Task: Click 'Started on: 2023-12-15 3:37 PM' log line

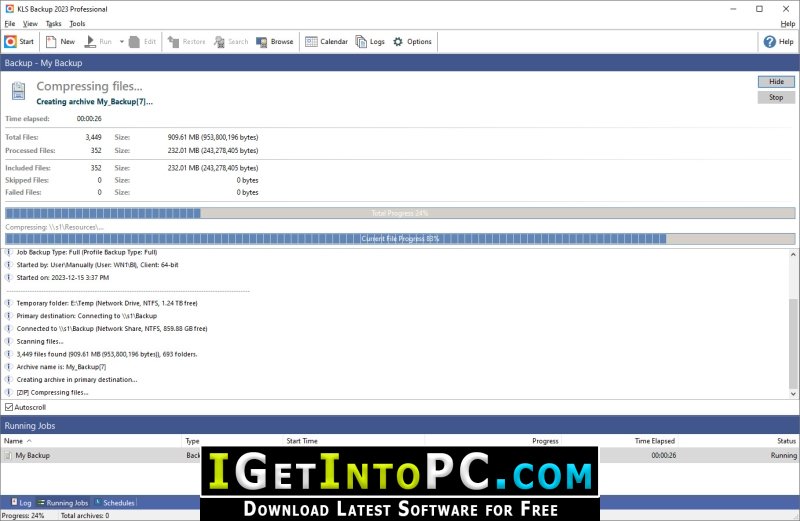Action: click(x=63, y=278)
